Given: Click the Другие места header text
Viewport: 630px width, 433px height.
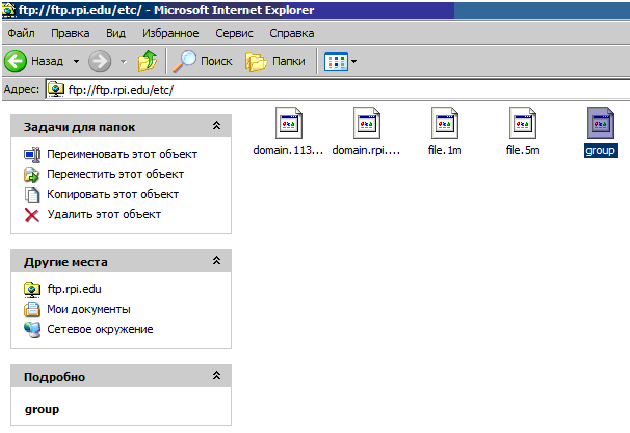Looking at the screenshot, I should (x=65, y=262).
